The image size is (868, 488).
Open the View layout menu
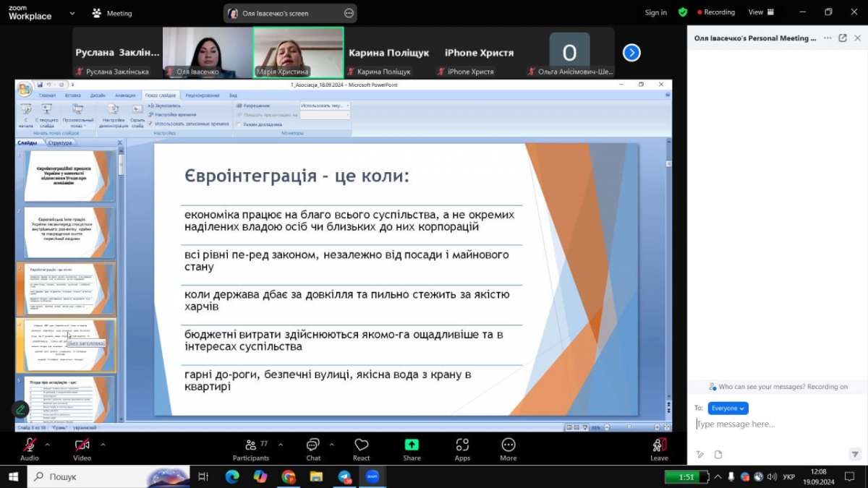(760, 12)
